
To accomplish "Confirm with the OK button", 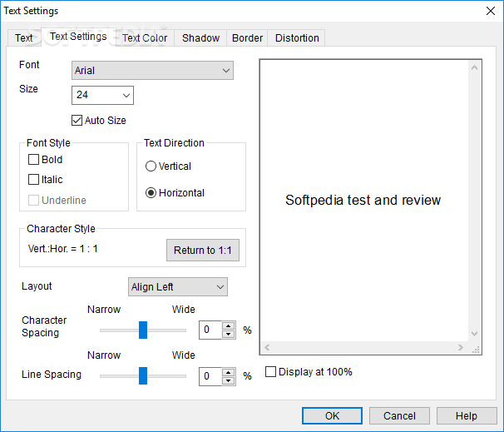I will [332, 416].
